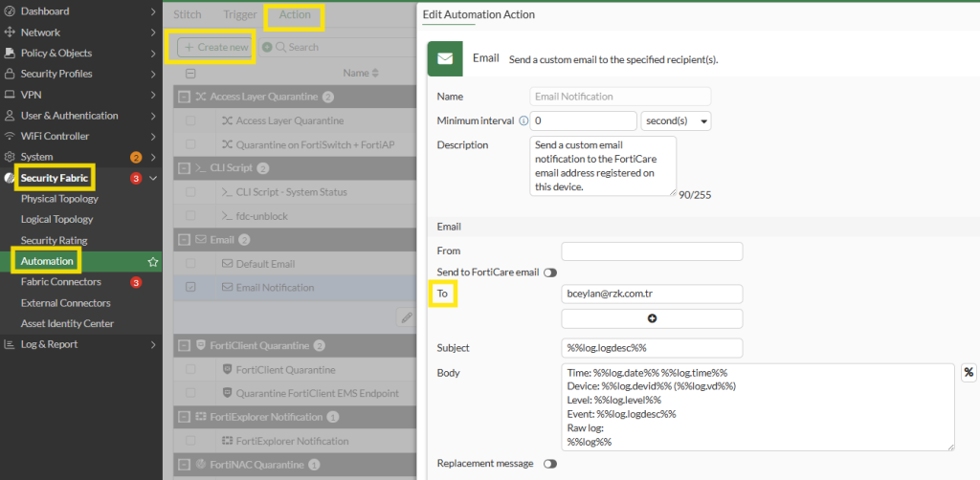The image size is (980, 480).
Task: Click the green plus icon beside Search
Action: tap(267, 47)
